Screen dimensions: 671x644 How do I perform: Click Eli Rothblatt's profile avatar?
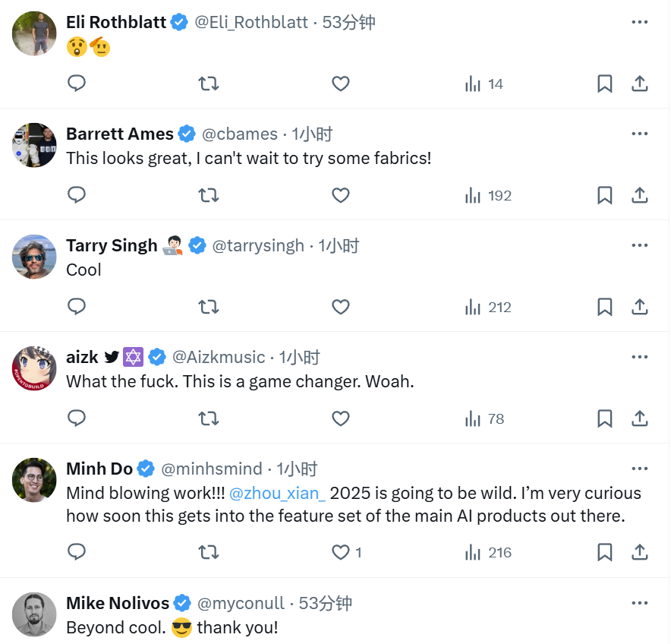[x=34, y=33]
